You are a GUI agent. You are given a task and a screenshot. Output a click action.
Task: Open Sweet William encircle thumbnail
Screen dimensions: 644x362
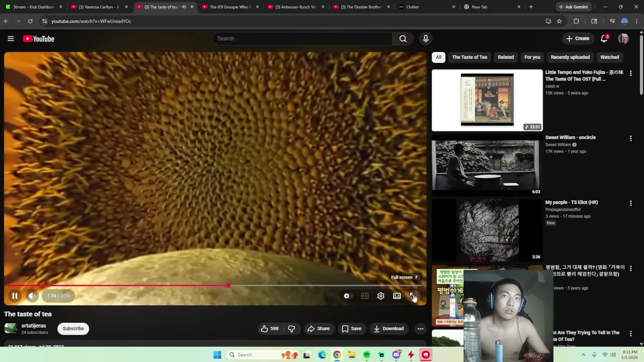click(x=487, y=165)
